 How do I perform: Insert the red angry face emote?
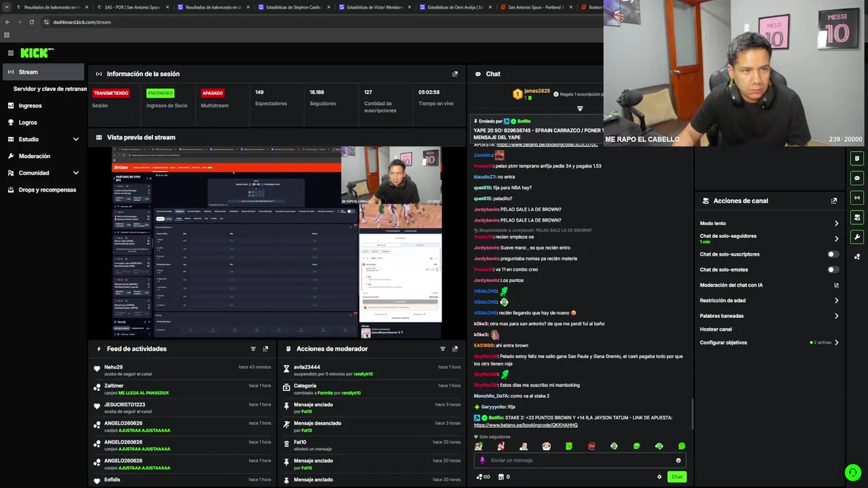591,446
